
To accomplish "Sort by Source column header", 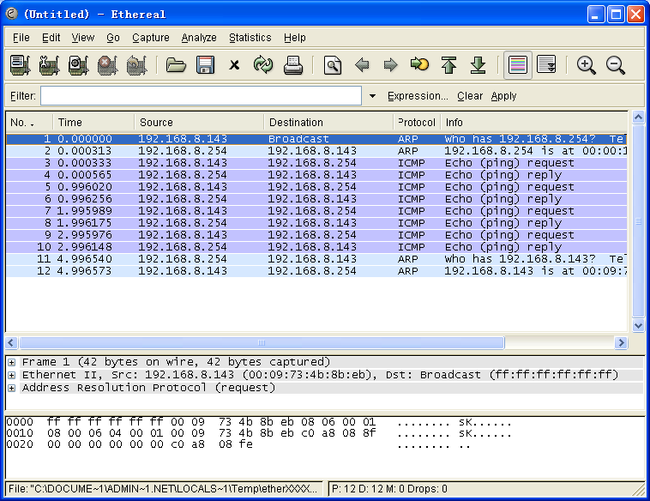I will pyautogui.click(x=199, y=123).
